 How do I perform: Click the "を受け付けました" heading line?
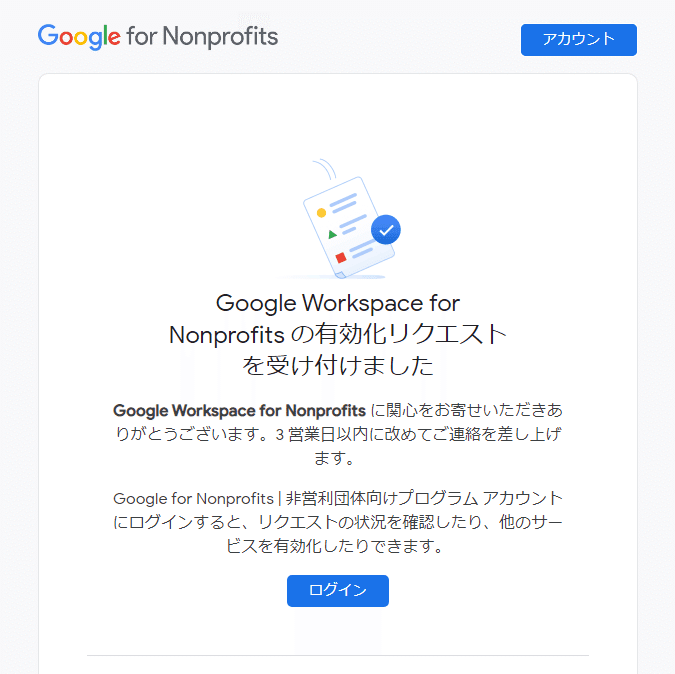pyautogui.click(x=338, y=366)
